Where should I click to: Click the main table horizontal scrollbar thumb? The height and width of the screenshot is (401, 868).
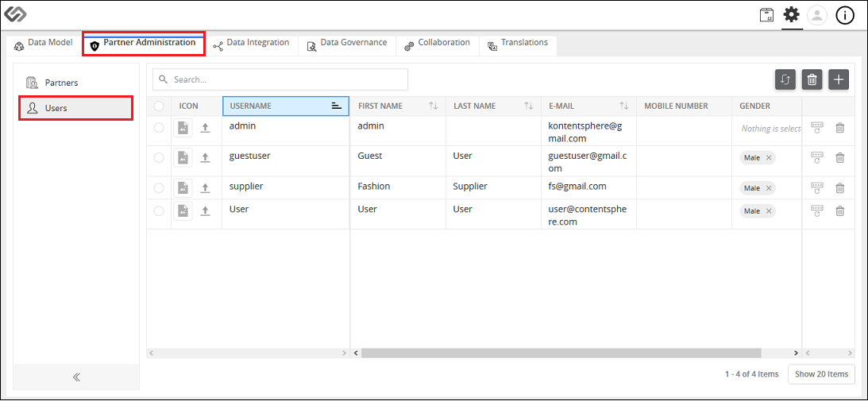pos(561,353)
